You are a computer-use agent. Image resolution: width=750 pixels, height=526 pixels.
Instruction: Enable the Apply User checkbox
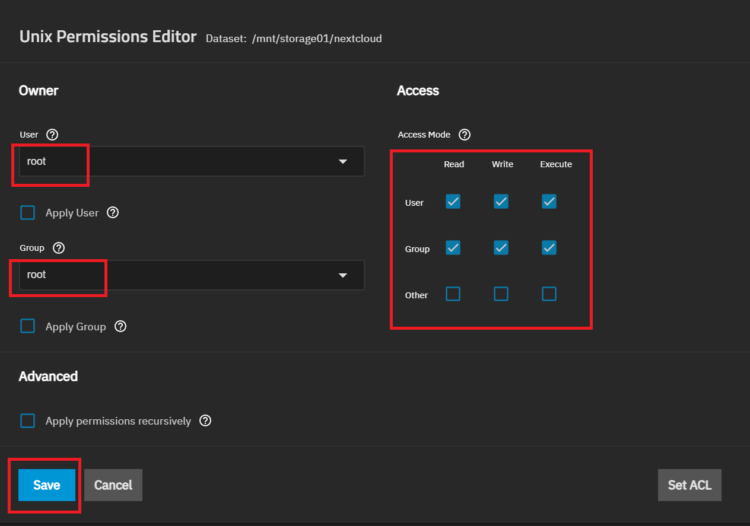coord(28,213)
